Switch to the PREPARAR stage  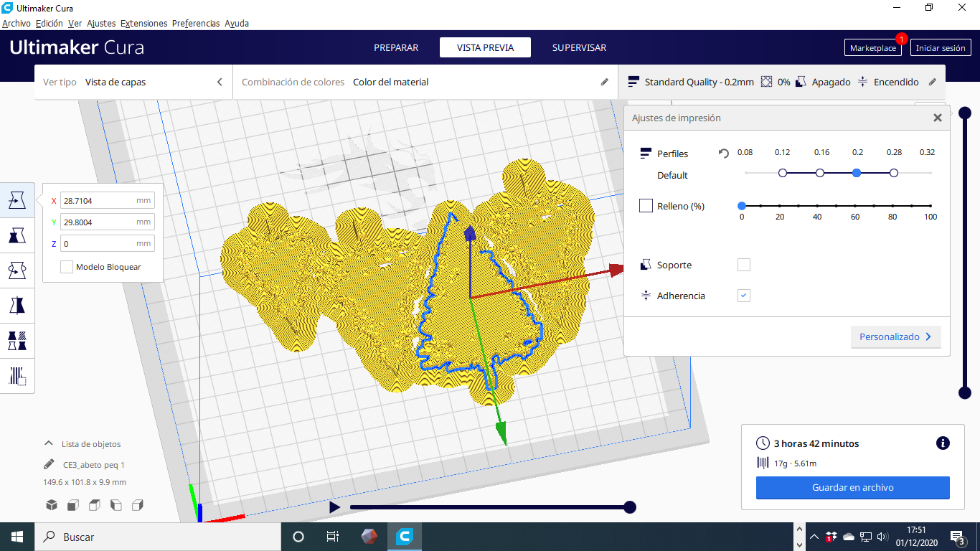(x=396, y=47)
